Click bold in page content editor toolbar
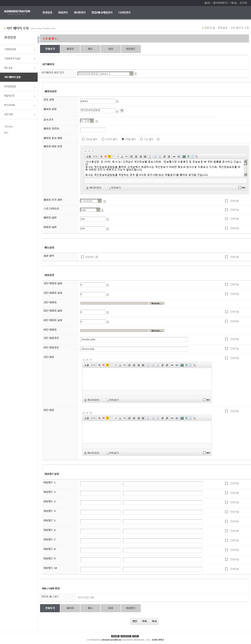 pos(101,157)
